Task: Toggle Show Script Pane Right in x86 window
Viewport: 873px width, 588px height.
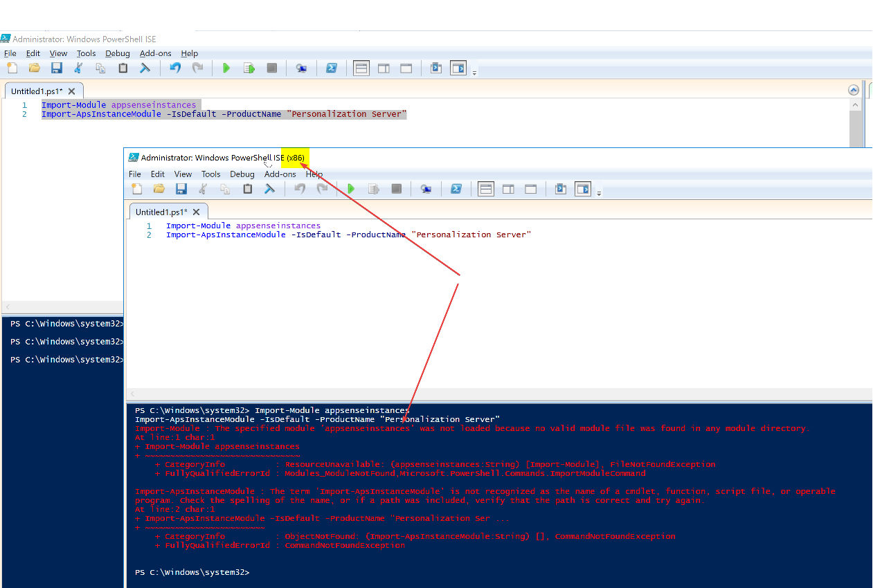Action: (x=508, y=189)
